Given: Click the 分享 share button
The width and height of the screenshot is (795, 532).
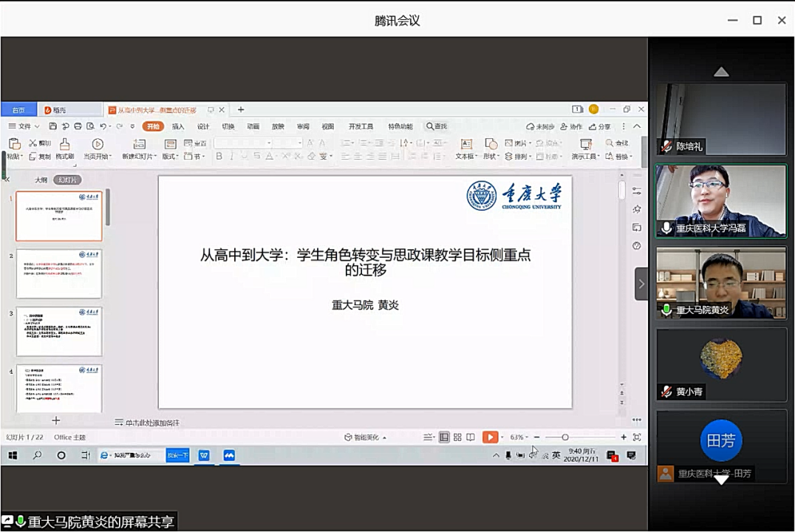Looking at the screenshot, I should [600, 126].
